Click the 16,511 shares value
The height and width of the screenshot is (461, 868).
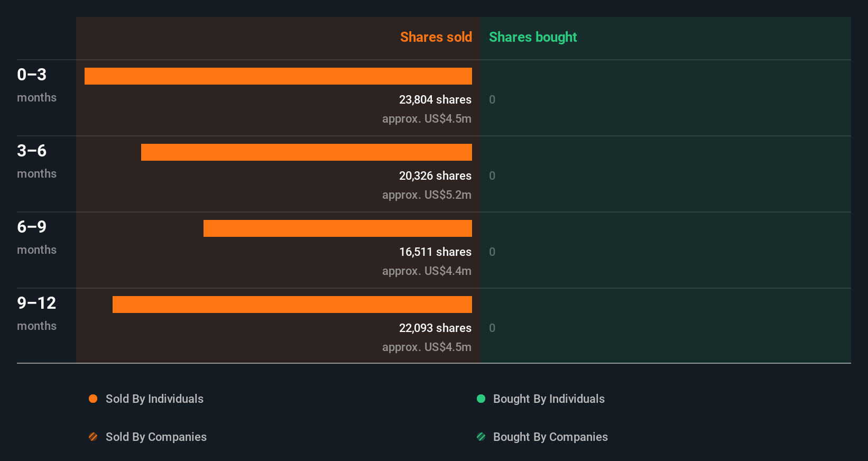(435, 252)
